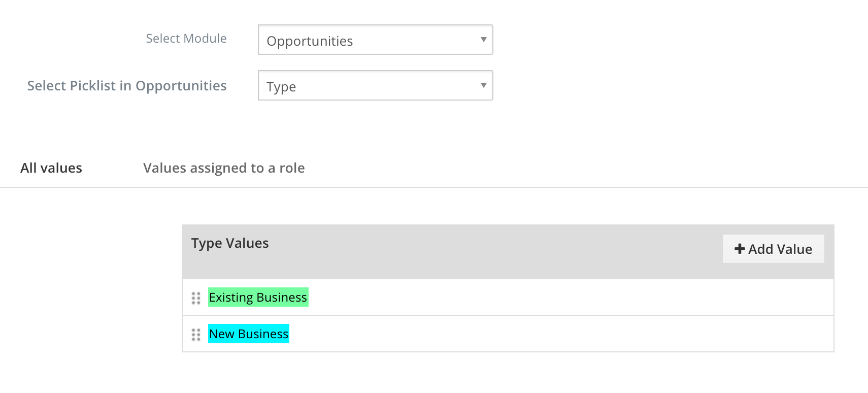Grab the drag handle beside Existing Business
This screenshot has height=393, width=868.
pos(196,298)
